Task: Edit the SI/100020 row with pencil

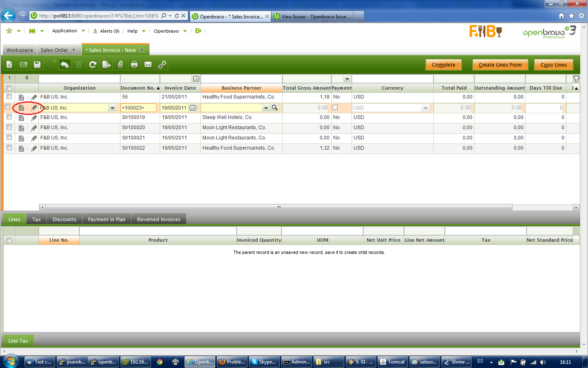Action: tap(33, 128)
